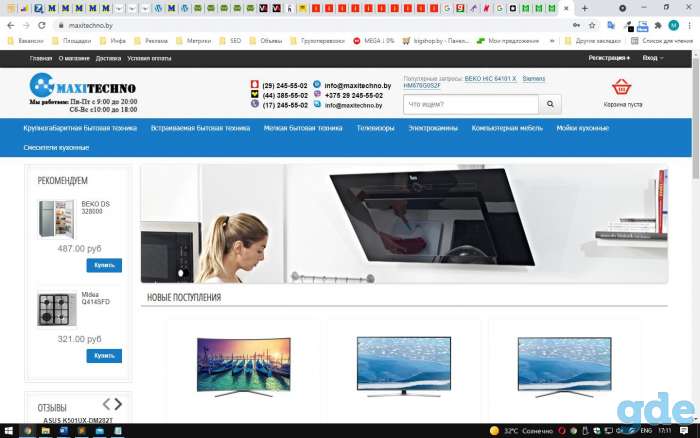Open the weather widget showing 32°C
This screenshot has width=700, height=438.
[x=521, y=431]
